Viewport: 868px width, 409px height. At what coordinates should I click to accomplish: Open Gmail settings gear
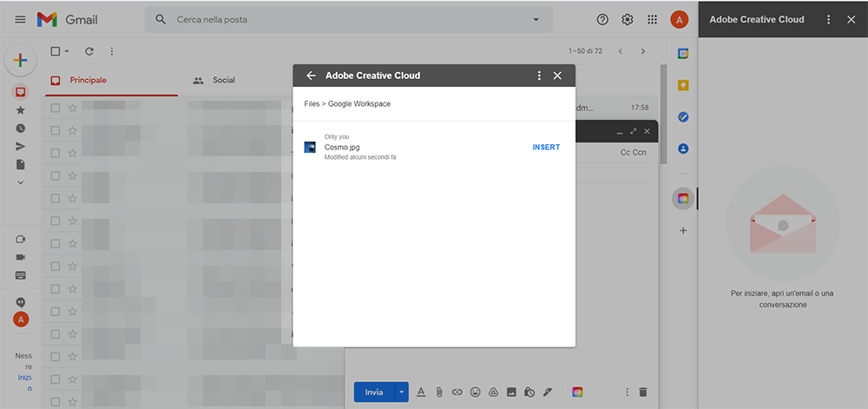[628, 19]
